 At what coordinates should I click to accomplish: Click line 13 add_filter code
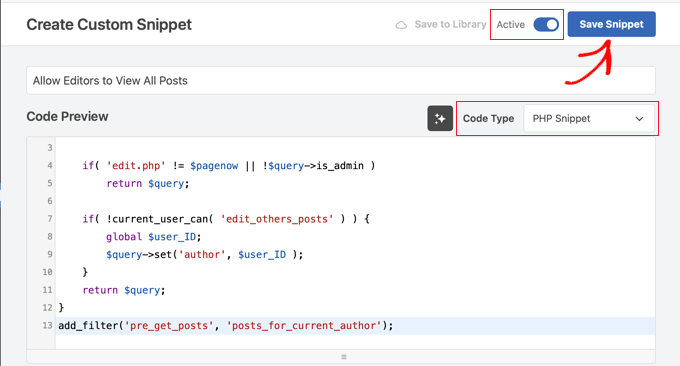coord(226,326)
